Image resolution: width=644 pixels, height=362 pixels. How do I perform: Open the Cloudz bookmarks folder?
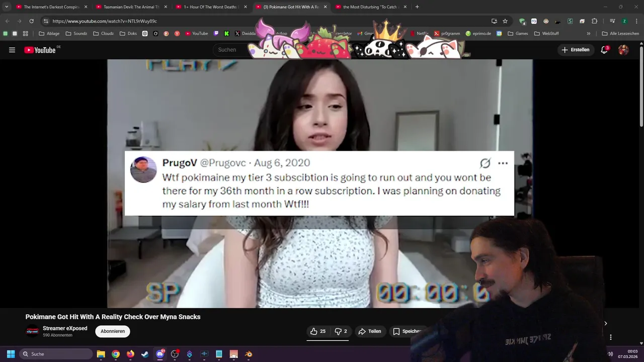pyautogui.click(x=104, y=34)
